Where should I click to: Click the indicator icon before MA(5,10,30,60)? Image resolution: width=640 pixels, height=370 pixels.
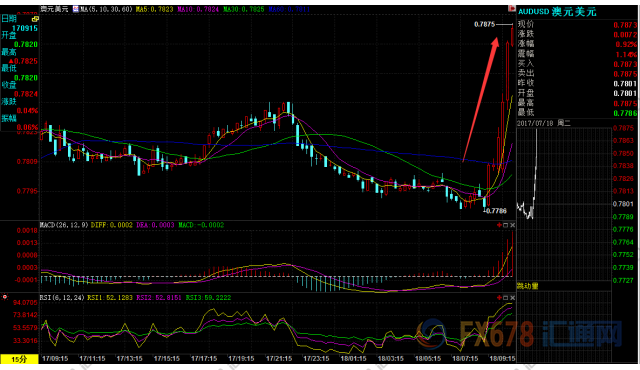76,9
